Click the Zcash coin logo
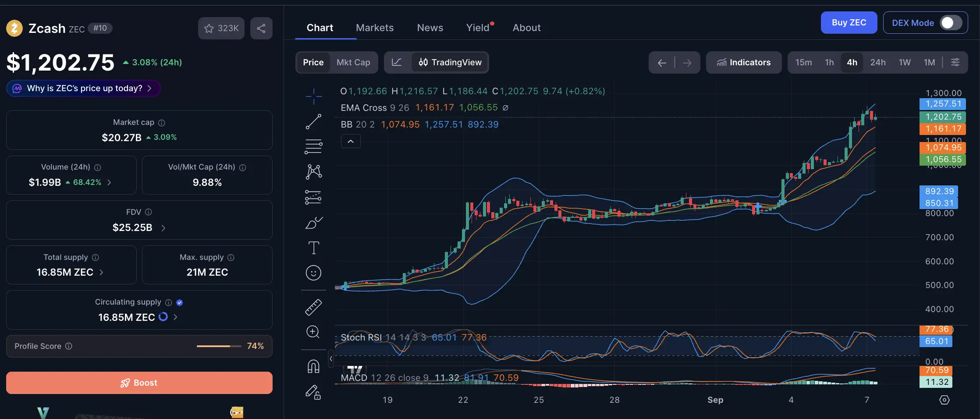This screenshot has height=419, width=980. (14, 28)
